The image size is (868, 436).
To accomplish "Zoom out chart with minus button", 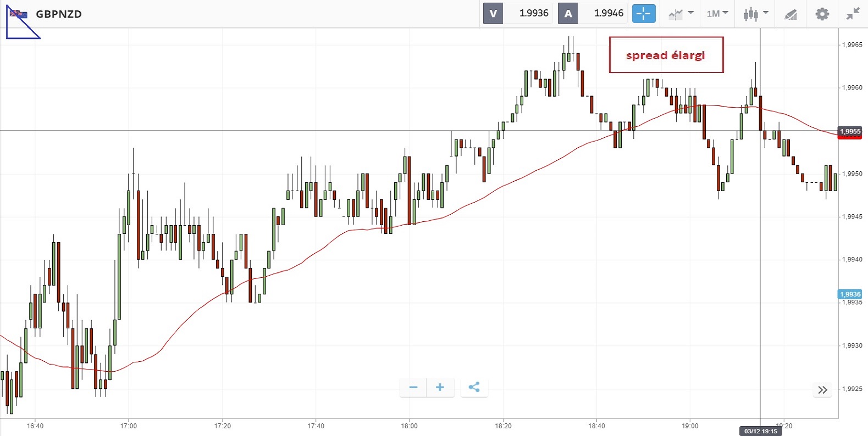I will pyautogui.click(x=413, y=387).
